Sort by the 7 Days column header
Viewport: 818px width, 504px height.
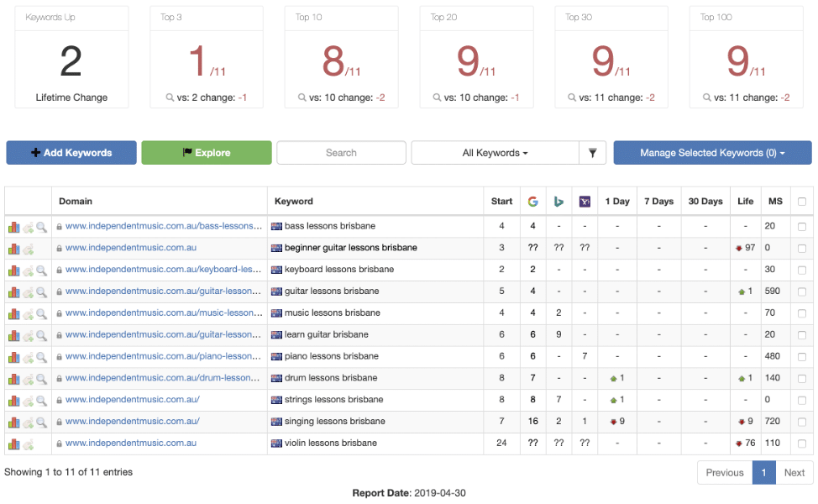point(658,202)
